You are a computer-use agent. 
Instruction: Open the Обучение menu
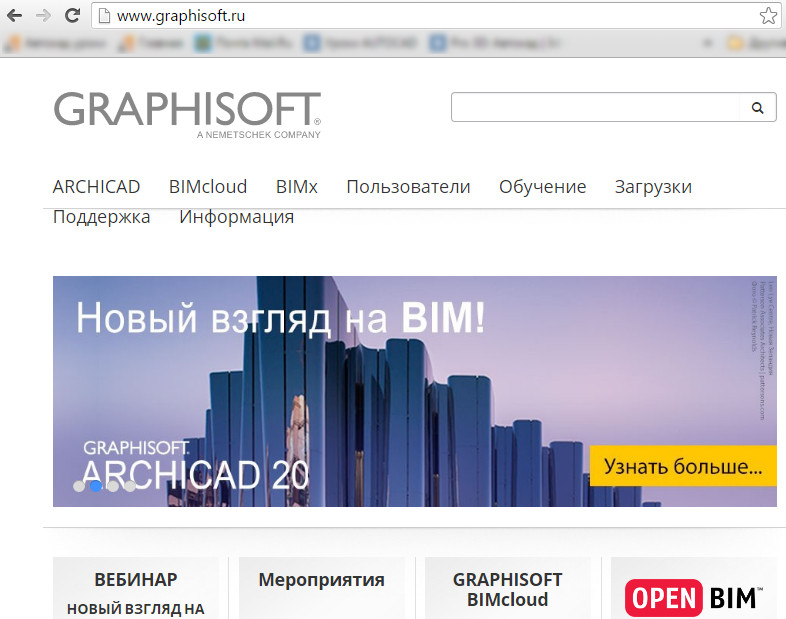tap(543, 187)
